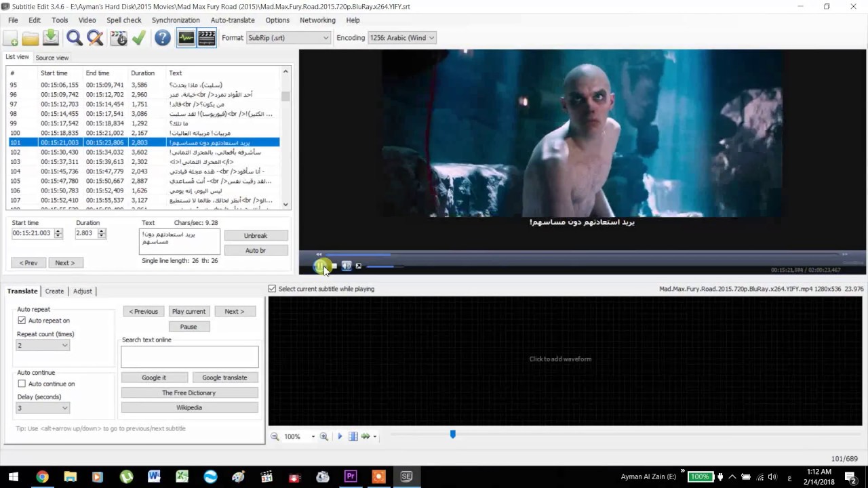Click the Auto br button
The image size is (868, 488).
256,251
